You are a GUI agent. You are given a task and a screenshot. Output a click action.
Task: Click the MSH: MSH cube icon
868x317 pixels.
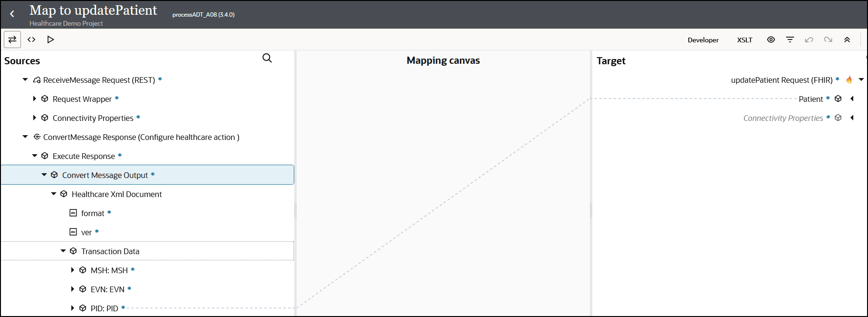tap(83, 270)
